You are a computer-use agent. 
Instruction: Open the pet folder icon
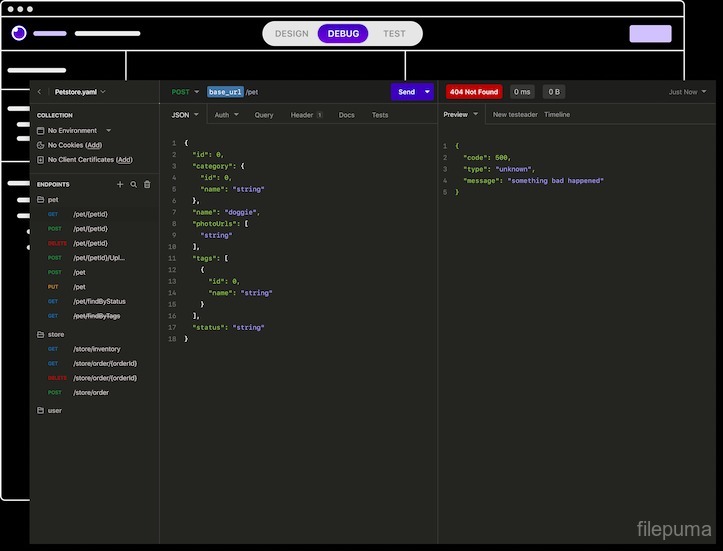41,199
